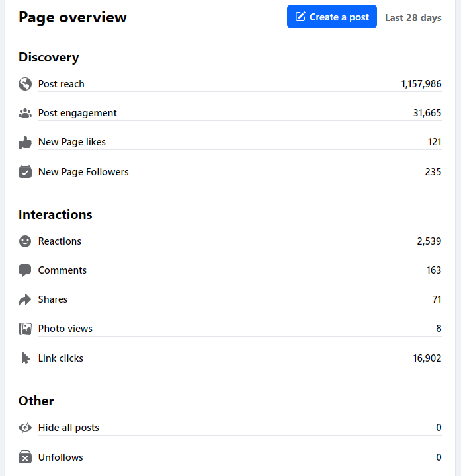Screen dimensions: 461x476
Task: Click the Photo views value 8
Action: (439, 329)
